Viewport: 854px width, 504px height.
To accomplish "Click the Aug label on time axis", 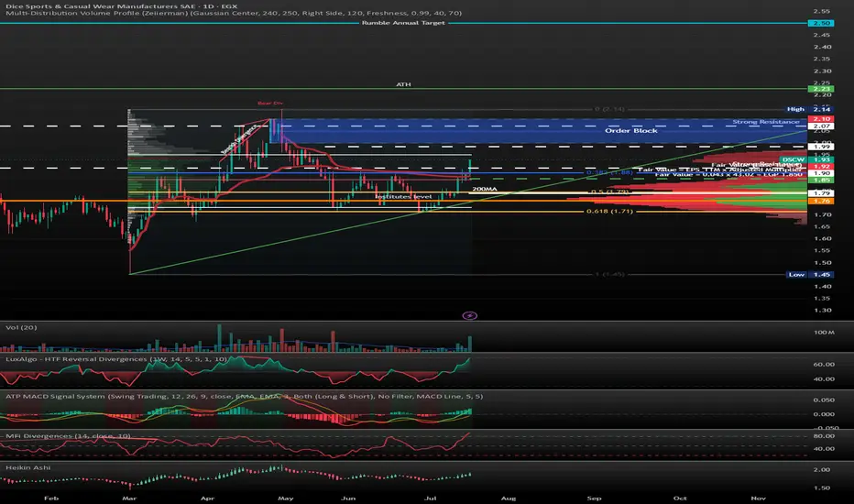I will (x=509, y=498).
